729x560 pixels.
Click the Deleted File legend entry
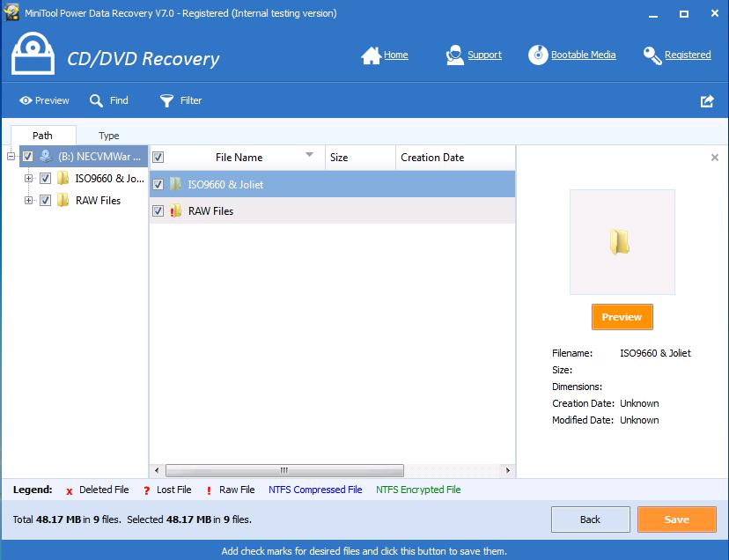click(x=98, y=490)
